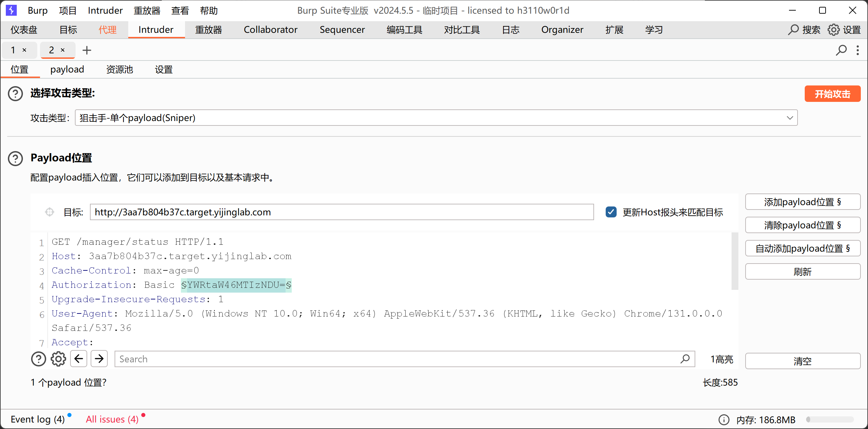Switch to the Collaborator tab

(271, 30)
